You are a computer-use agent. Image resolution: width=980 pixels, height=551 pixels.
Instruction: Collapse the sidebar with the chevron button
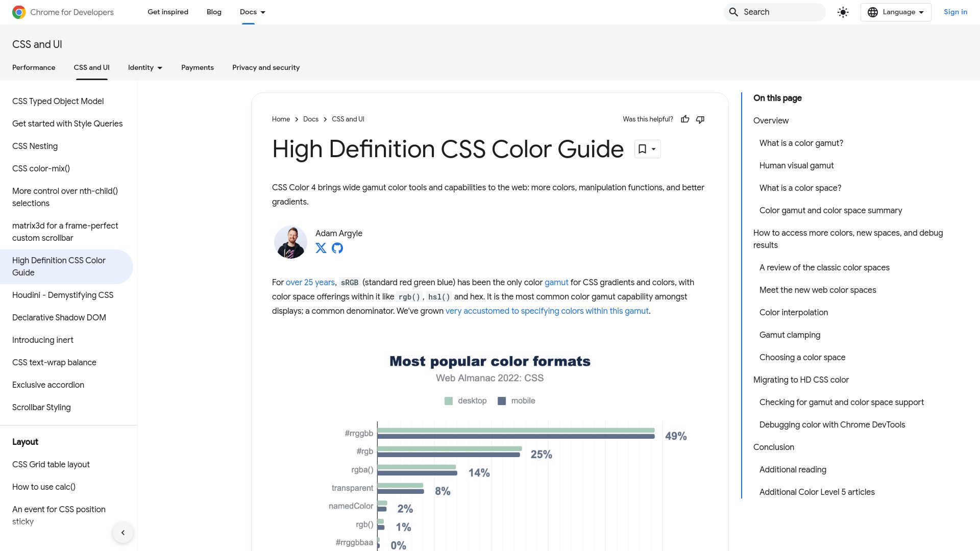point(123,533)
